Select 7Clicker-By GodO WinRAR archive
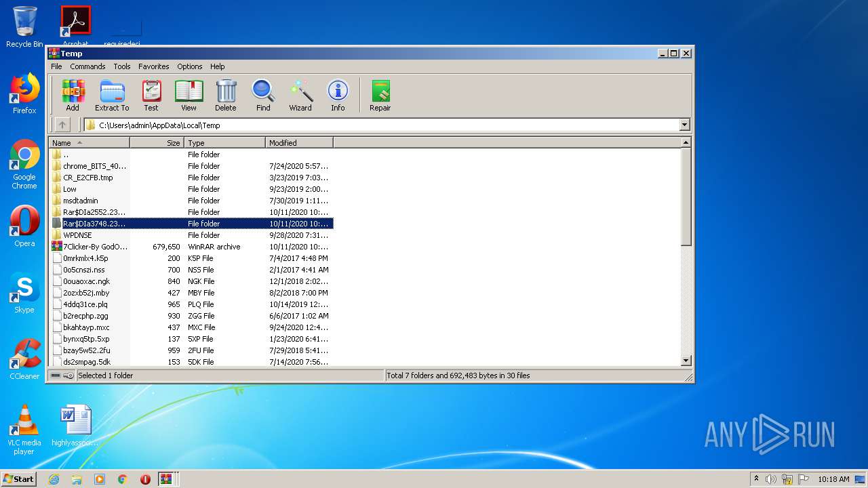This screenshot has width=868, height=488. click(x=191, y=247)
